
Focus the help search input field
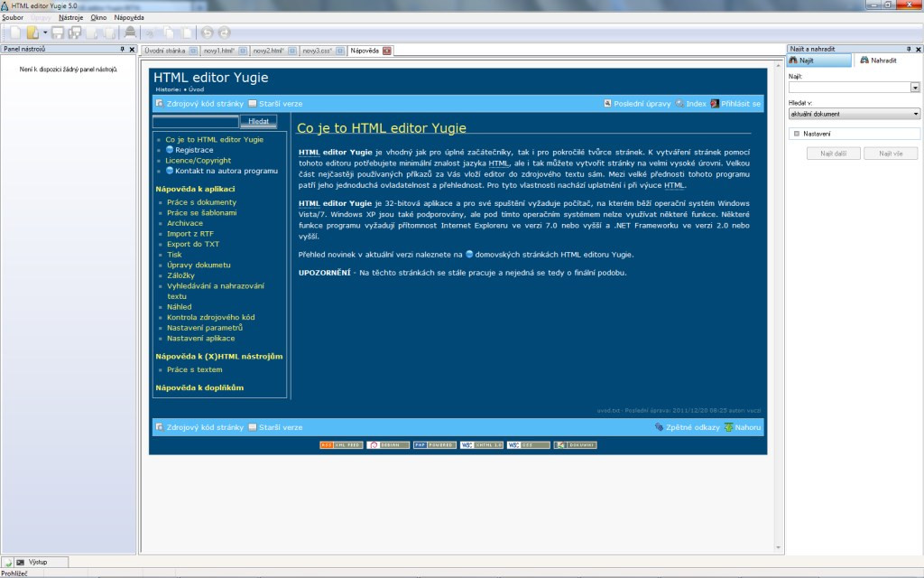[x=196, y=122]
